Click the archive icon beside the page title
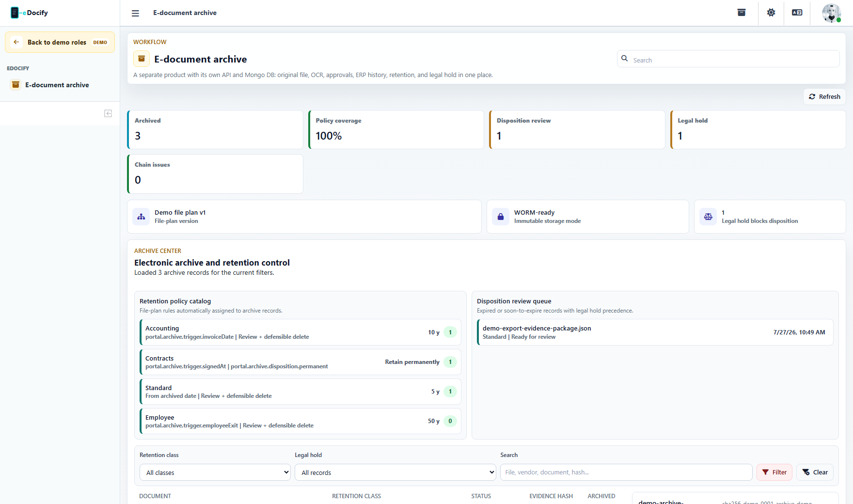 [x=142, y=59]
